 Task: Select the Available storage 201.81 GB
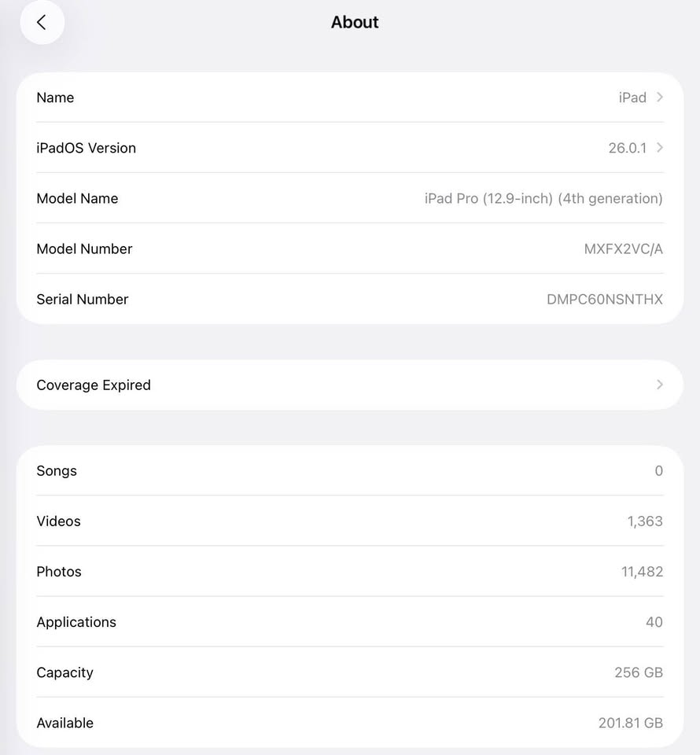point(630,723)
